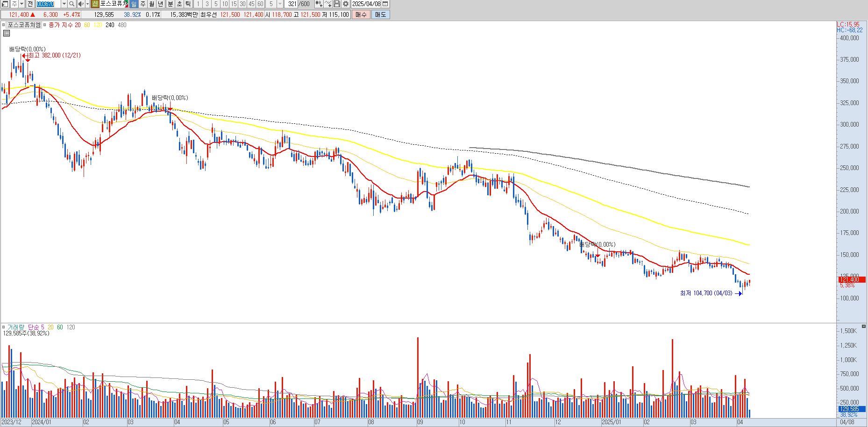
Task: Select second (초) chart period
Action: pos(179,4)
